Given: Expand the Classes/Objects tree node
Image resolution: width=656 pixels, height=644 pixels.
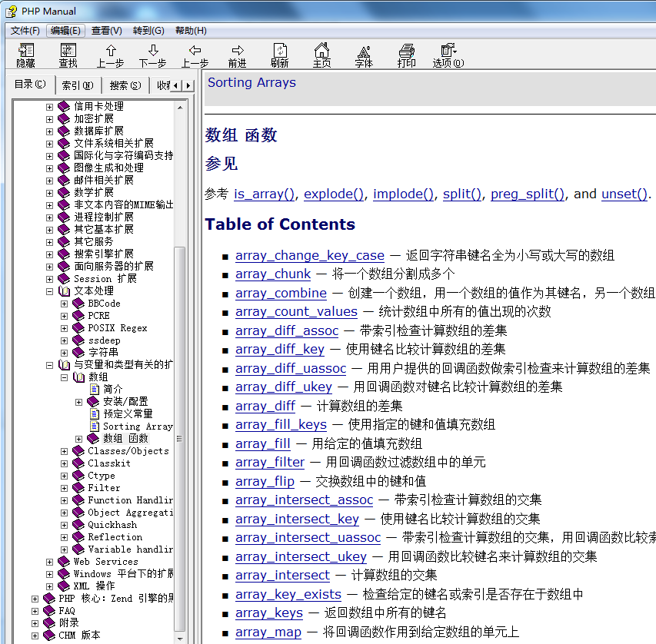Looking at the screenshot, I should [x=64, y=451].
